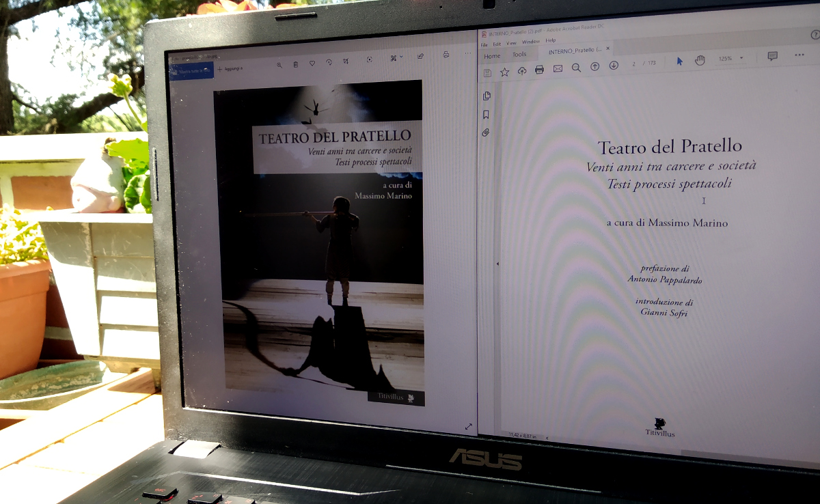820x504 pixels.
Task: Go to previous page with up arrow
Action: [594, 66]
